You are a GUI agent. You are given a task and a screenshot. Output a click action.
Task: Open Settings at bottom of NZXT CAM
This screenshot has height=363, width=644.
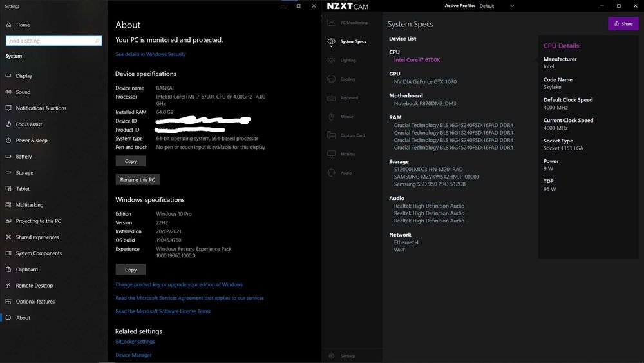coord(348,356)
